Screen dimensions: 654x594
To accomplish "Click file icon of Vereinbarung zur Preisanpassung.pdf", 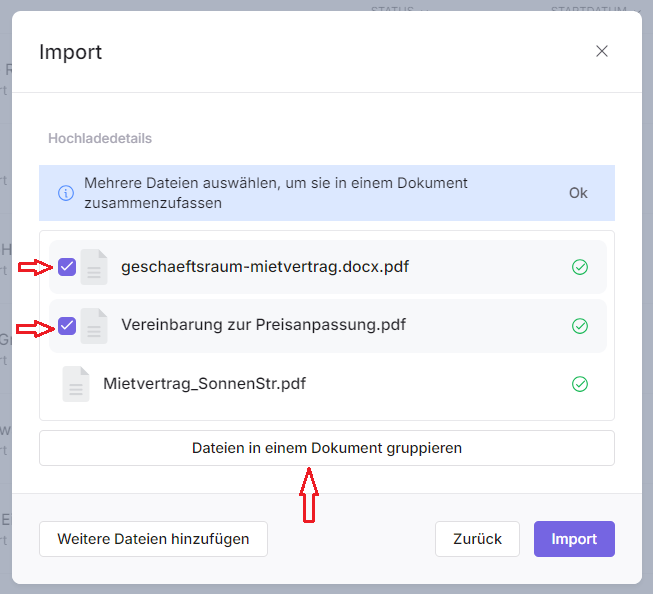I will pos(94,326).
